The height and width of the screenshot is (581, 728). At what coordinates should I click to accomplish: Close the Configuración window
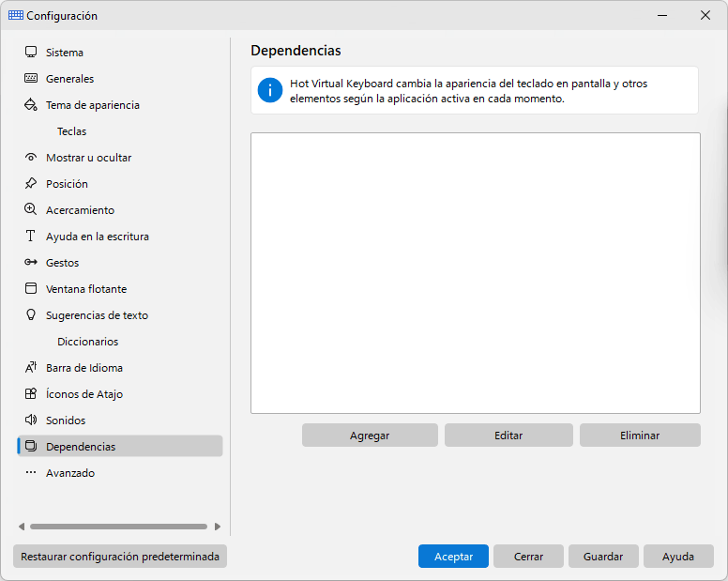(705, 15)
